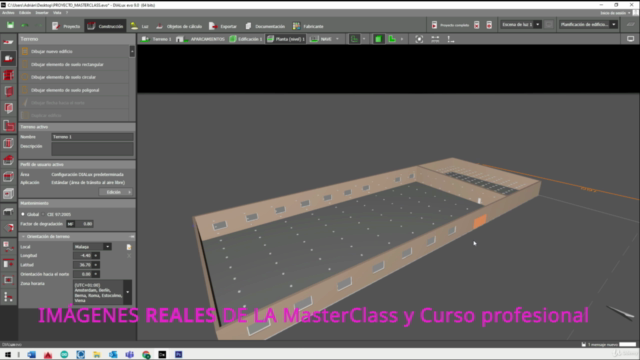Expand the dropdown arrow next to NAVE

tap(338, 39)
